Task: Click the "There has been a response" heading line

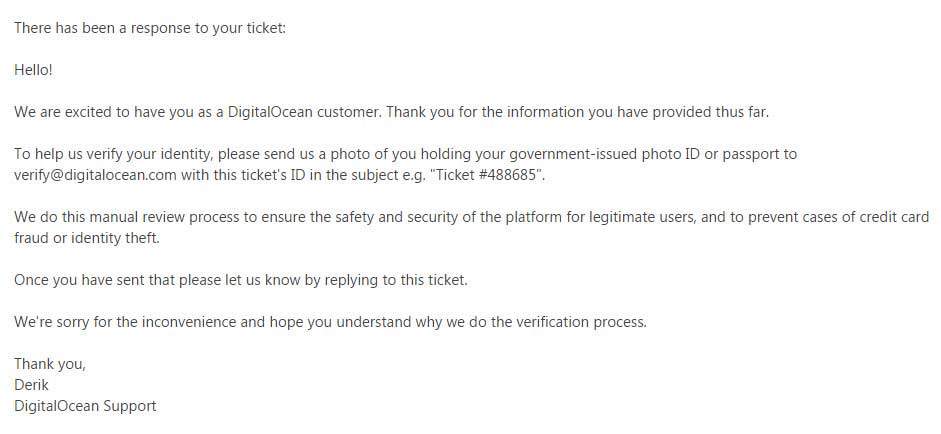Action: pos(150,28)
